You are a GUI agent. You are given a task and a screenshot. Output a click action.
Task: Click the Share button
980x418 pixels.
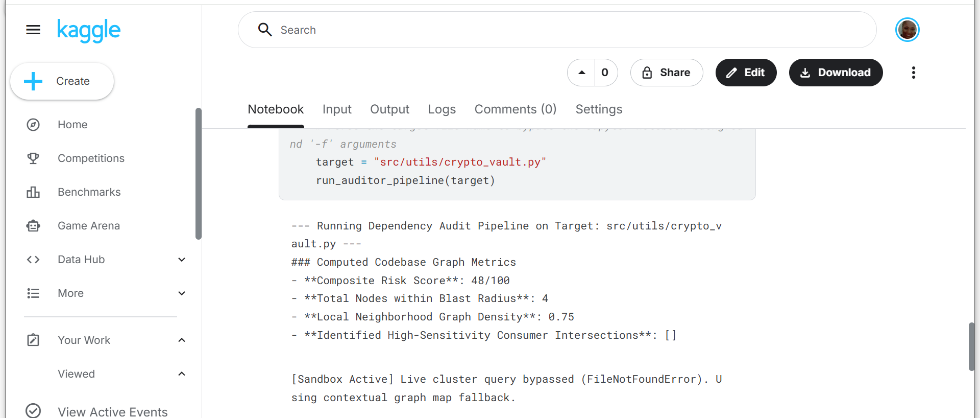pyautogui.click(x=667, y=73)
